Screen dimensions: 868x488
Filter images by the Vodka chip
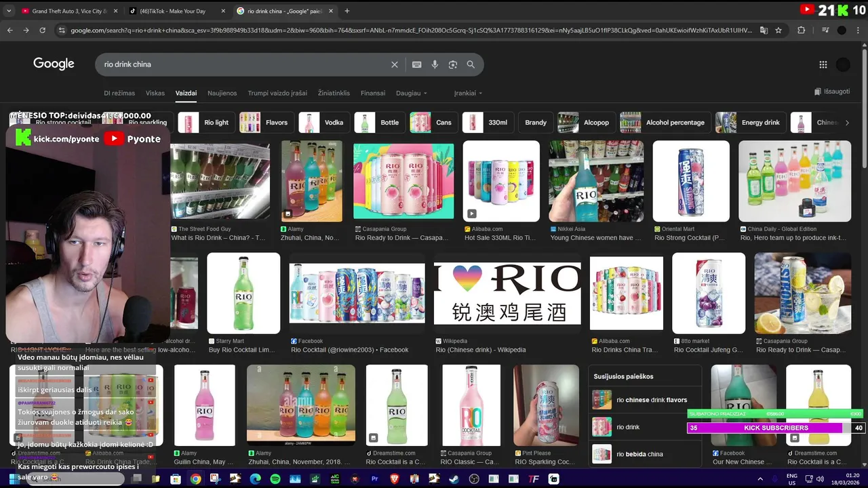pyautogui.click(x=324, y=123)
